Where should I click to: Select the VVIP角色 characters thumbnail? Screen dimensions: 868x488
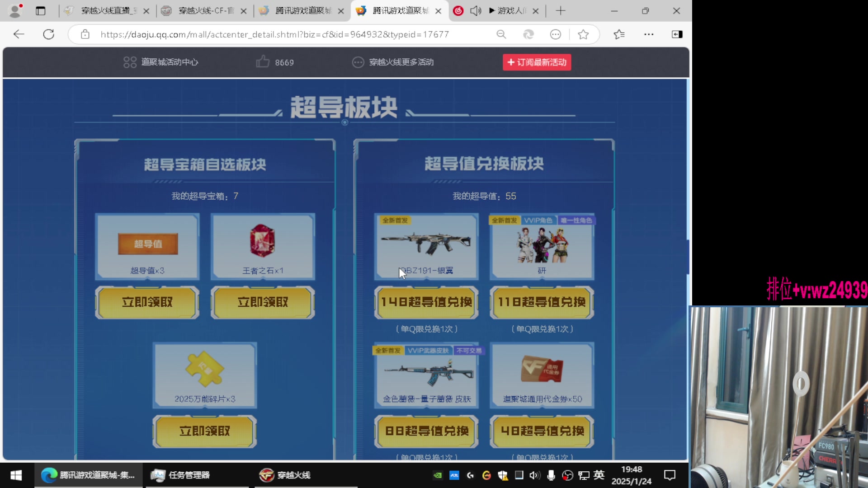pos(542,247)
